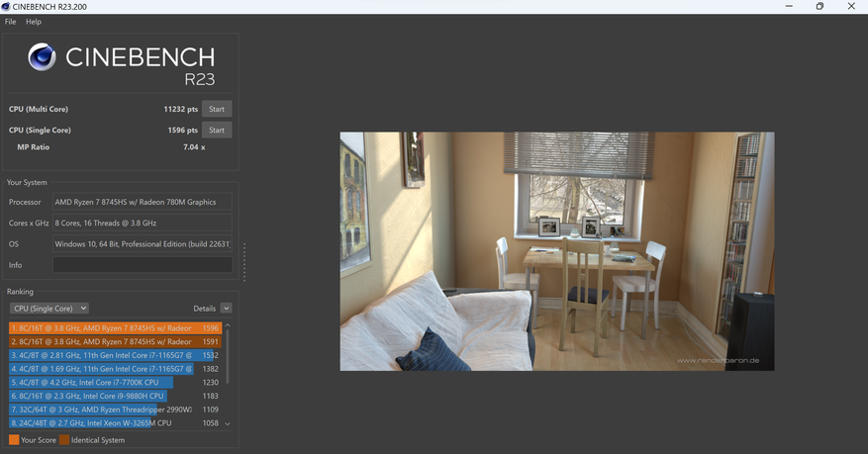
Task: Select the AMD Ryzen Threadripper 2990WX row
Action: (115, 409)
